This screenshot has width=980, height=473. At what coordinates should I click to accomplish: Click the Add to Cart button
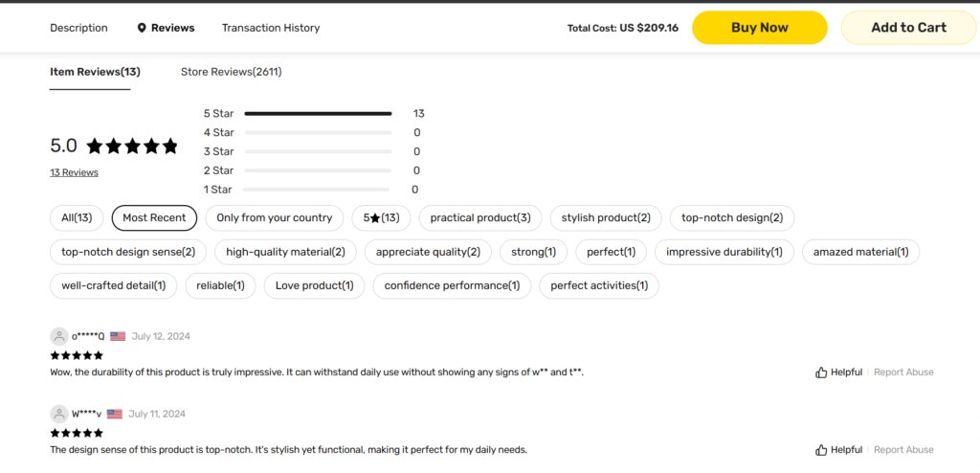(909, 28)
